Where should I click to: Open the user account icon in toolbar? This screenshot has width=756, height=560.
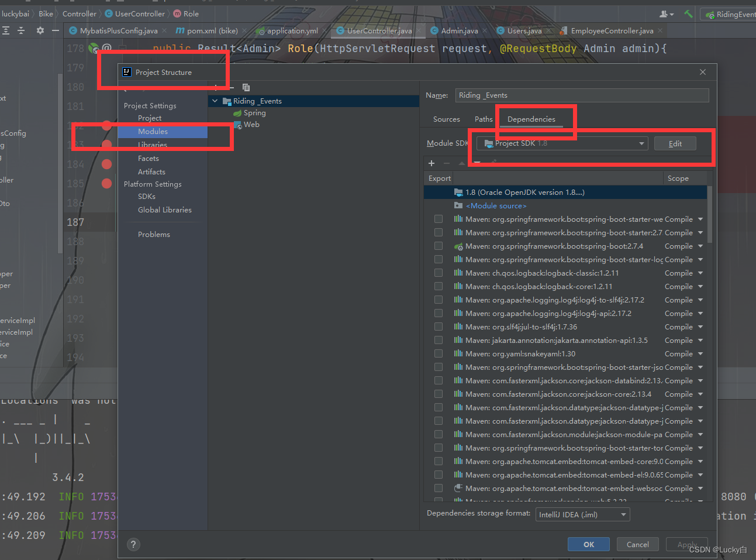[667, 14]
